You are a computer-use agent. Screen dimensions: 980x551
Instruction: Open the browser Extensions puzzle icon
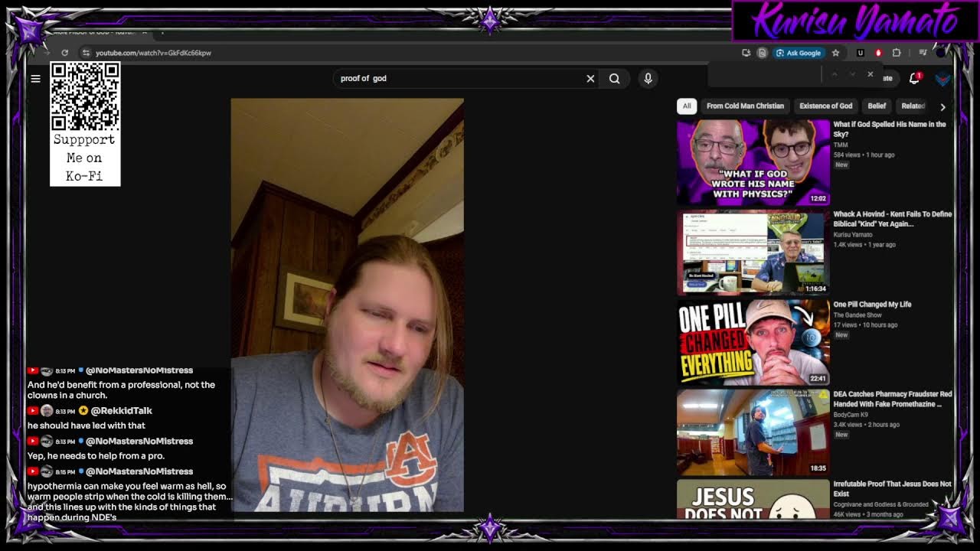point(897,53)
